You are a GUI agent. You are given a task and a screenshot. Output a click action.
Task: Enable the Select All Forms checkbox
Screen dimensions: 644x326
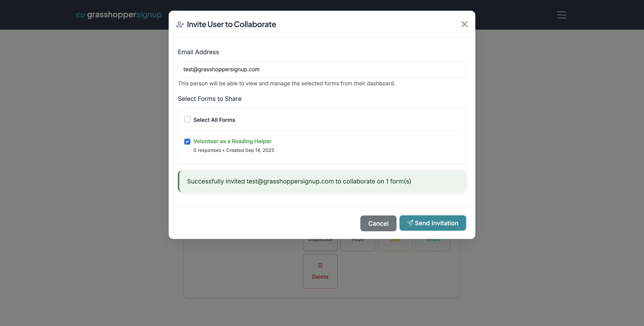coord(187,119)
